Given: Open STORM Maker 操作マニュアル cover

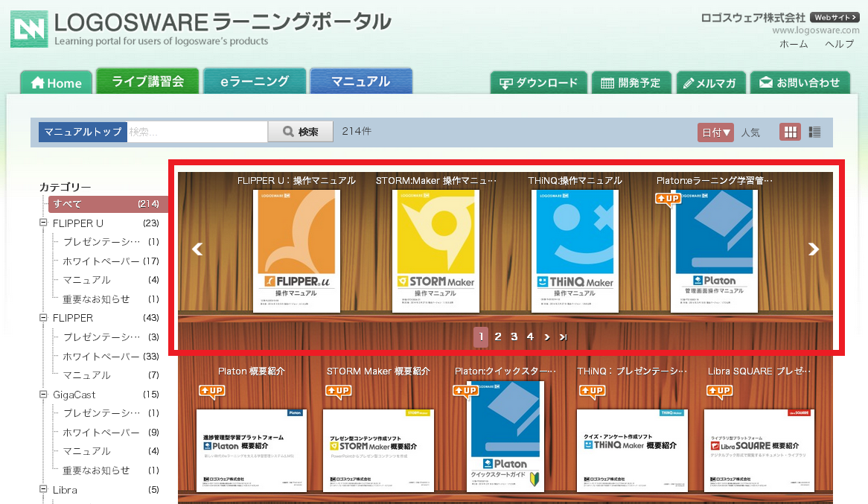Looking at the screenshot, I should [x=435, y=252].
